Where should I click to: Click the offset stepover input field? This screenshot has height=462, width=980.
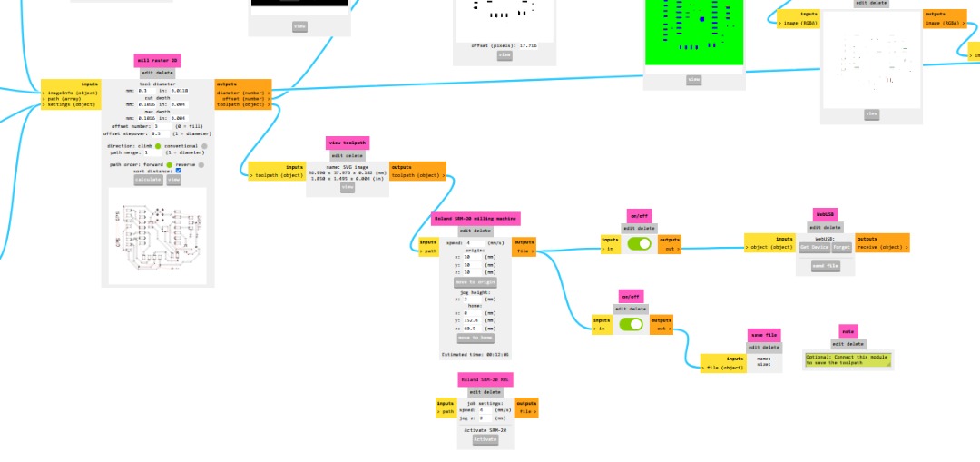pos(160,133)
